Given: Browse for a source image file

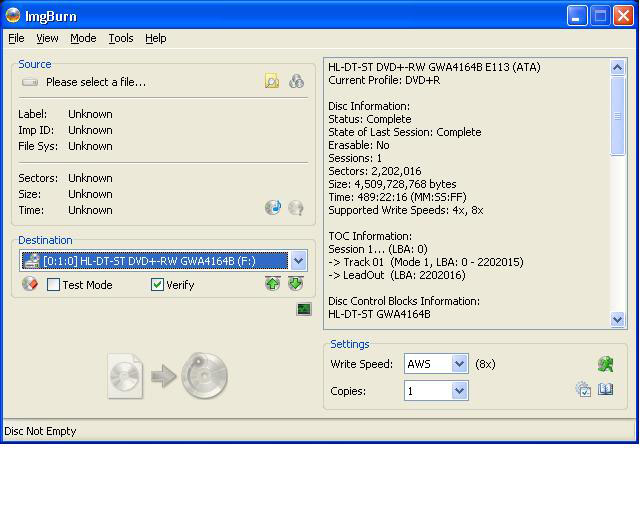Looking at the screenshot, I should click(x=272, y=81).
